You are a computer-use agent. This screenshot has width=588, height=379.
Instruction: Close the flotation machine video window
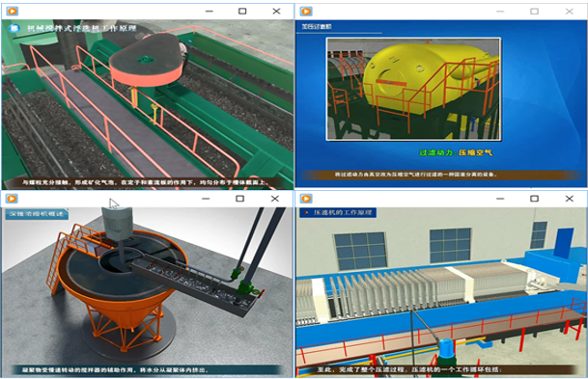[276, 12]
